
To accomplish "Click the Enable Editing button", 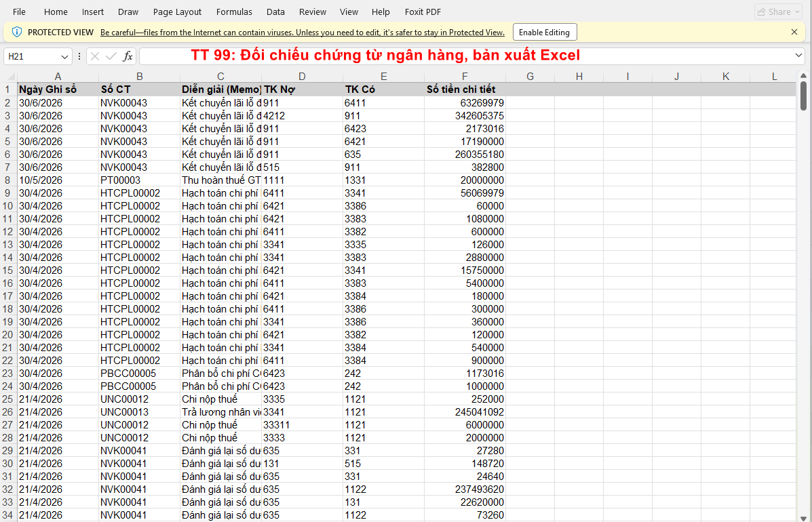I will (545, 32).
